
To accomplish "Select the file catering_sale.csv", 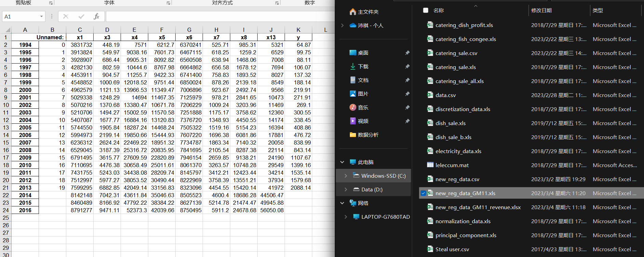I will click(456, 53).
